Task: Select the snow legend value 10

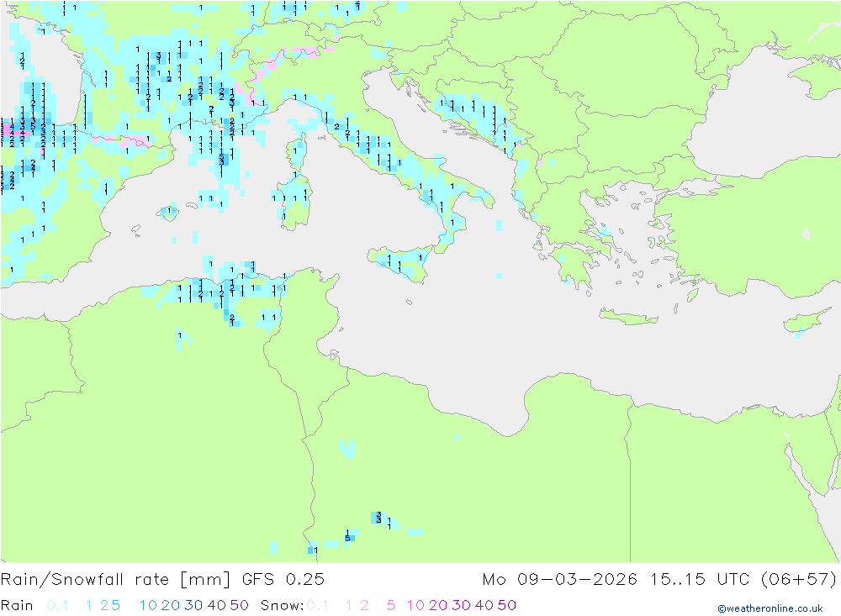Action: [x=415, y=605]
